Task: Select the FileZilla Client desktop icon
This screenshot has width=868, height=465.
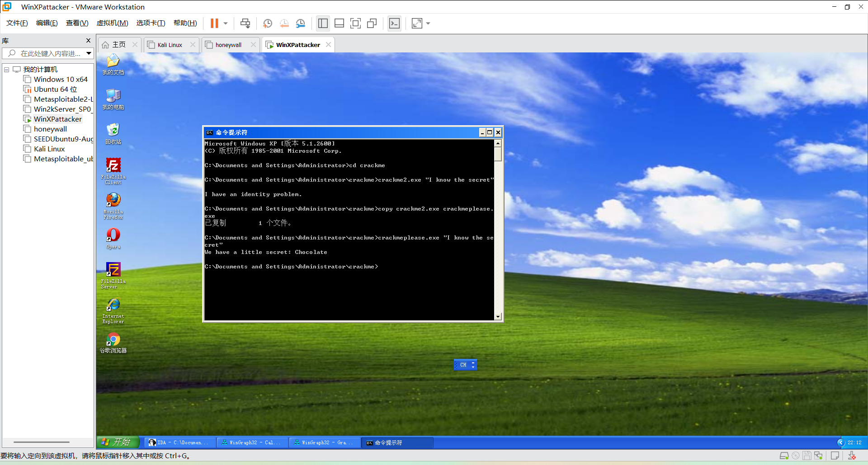Action: pyautogui.click(x=113, y=171)
